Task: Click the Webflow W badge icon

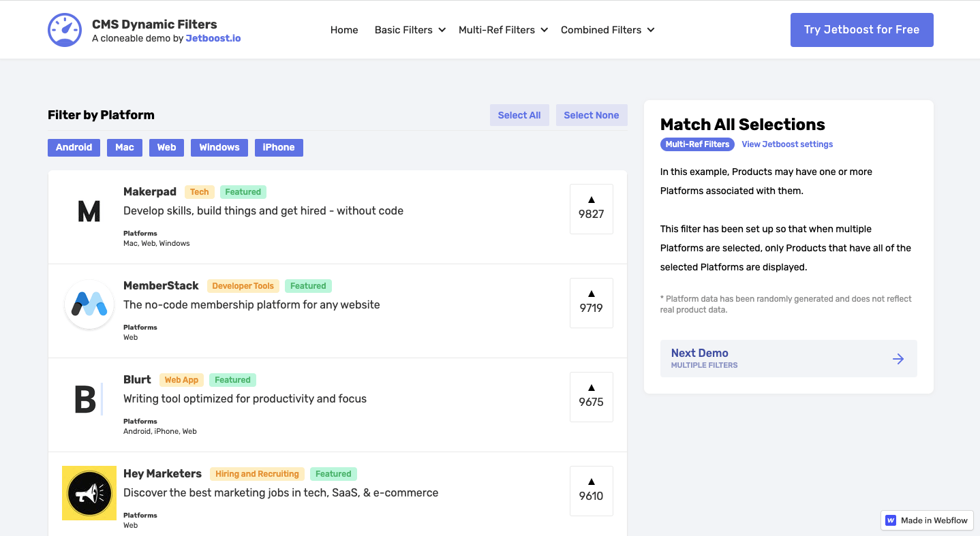Action: [x=891, y=520]
